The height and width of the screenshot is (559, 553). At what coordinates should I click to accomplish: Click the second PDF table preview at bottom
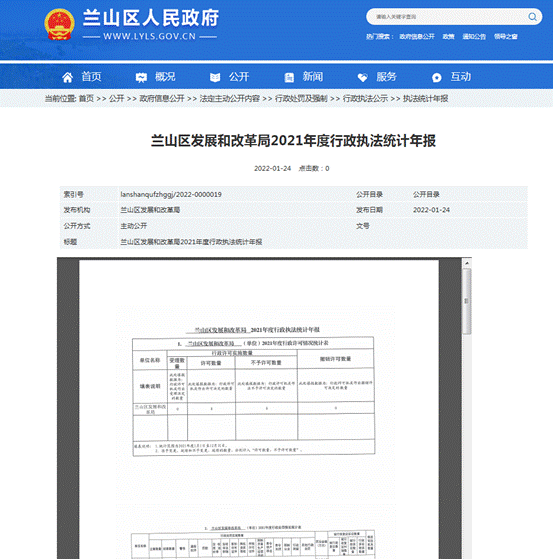point(253,544)
